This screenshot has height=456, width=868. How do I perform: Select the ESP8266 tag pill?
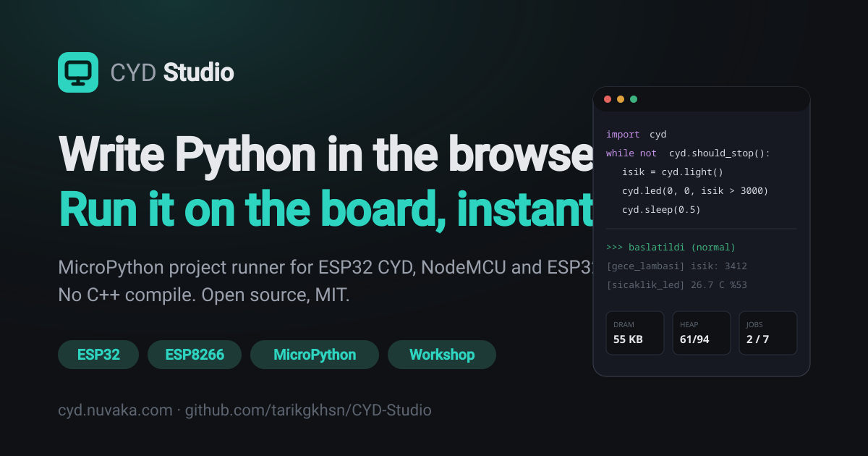195,355
